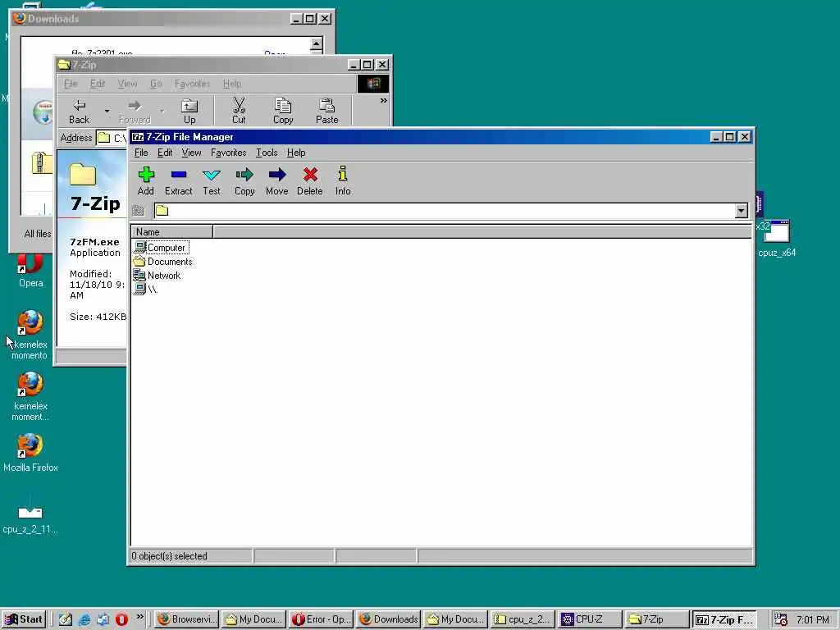Click the Extract toolbar icon
The height and width of the screenshot is (630, 840).
[178, 181]
